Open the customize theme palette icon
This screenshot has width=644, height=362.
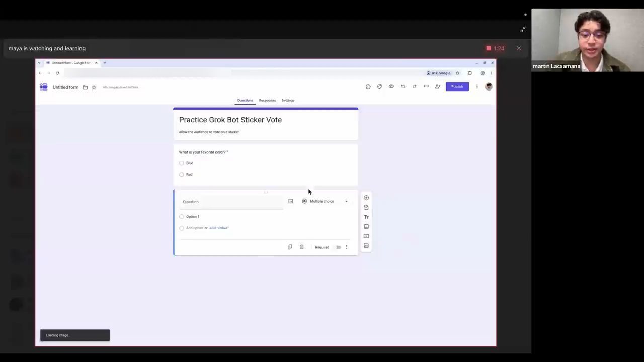pyautogui.click(x=380, y=87)
